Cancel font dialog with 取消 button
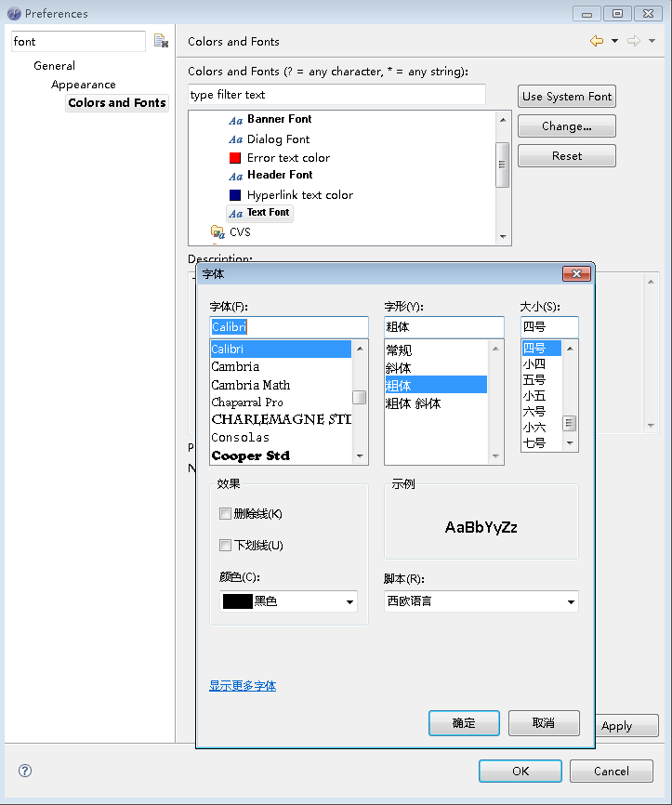Screen dimensions: 672x805 click(x=544, y=723)
